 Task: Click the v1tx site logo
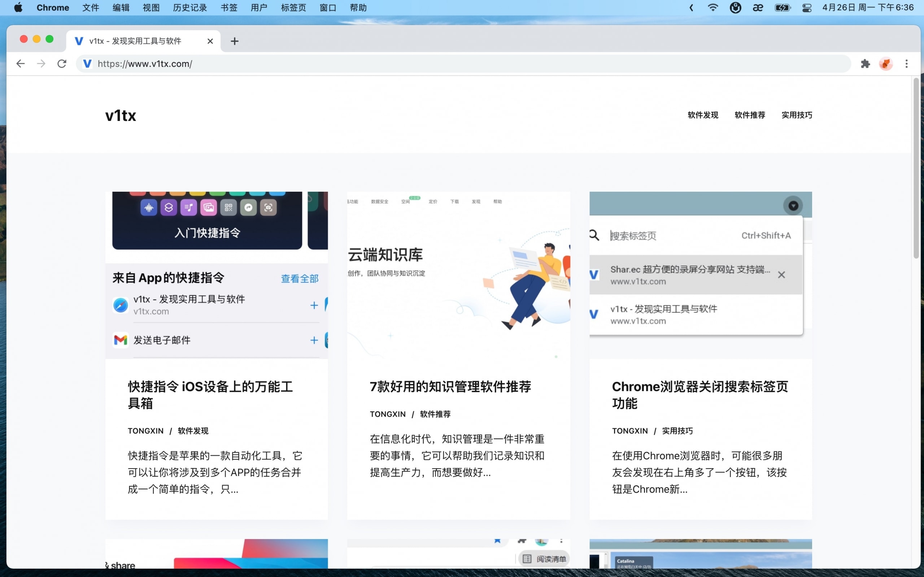pos(121,115)
